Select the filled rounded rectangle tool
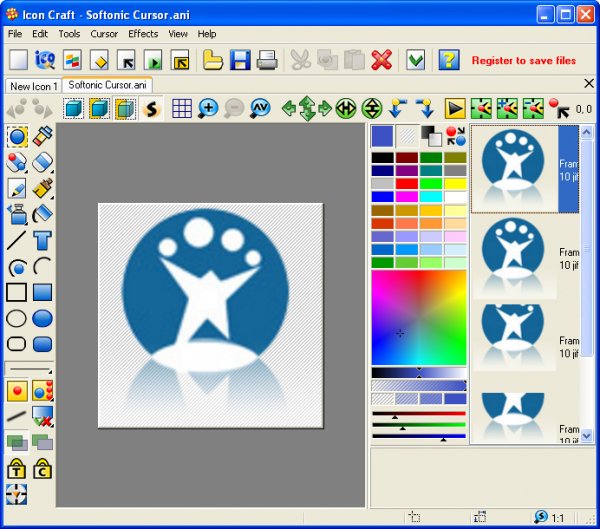 pos(42,344)
